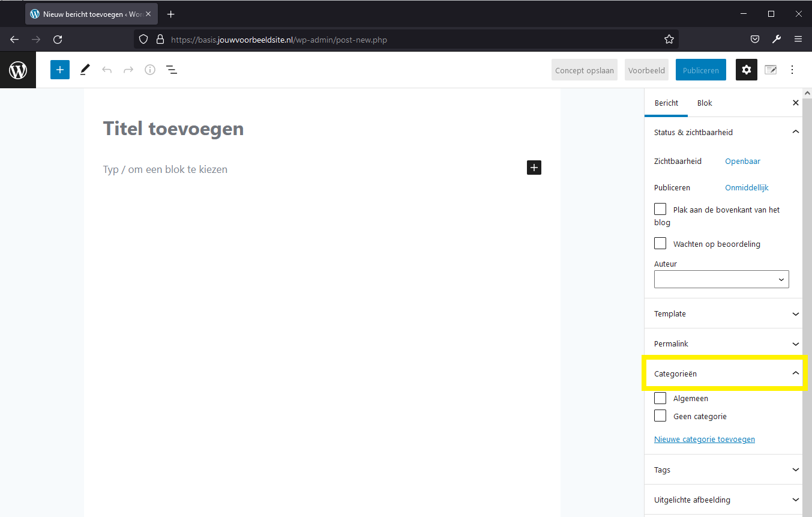
Task: Check Wachten op beoordeling
Action: tap(660, 243)
